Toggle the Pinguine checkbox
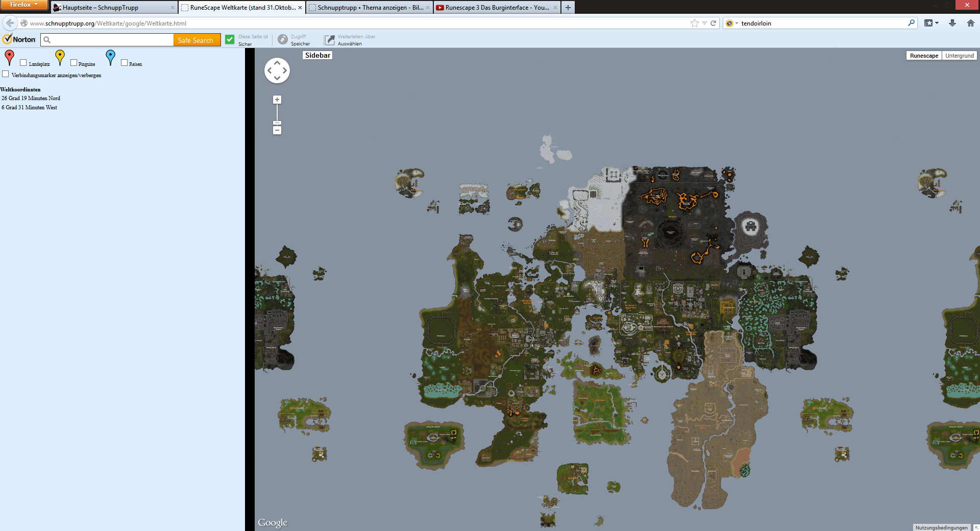980x531 pixels. pos(74,63)
